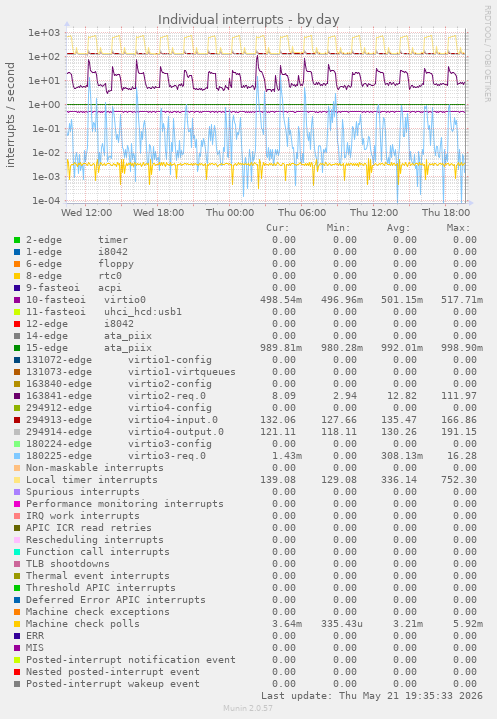Click the pale yellow Local timer interrupts swatch
The width and height of the screenshot is (497, 719).
pos(17,480)
